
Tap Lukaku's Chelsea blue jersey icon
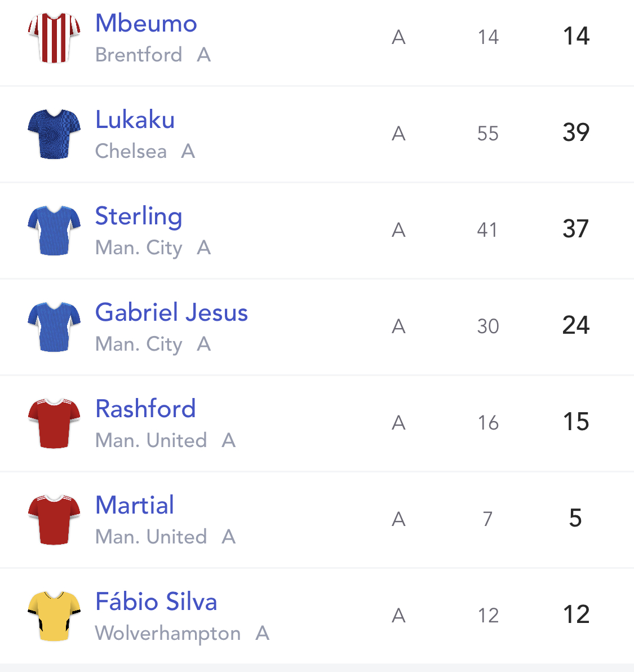54,134
